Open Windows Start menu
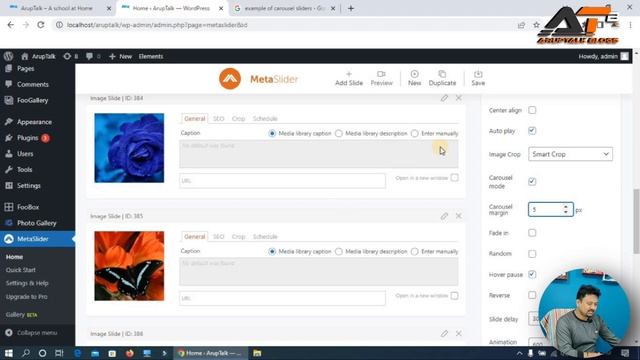 point(9,353)
